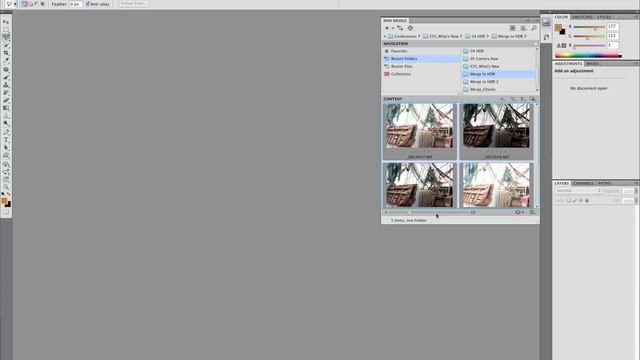Image resolution: width=640 pixels, height=360 pixels.
Task: Expand chevron after 04 HDR breadcrumb
Action: (x=487, y=36)
